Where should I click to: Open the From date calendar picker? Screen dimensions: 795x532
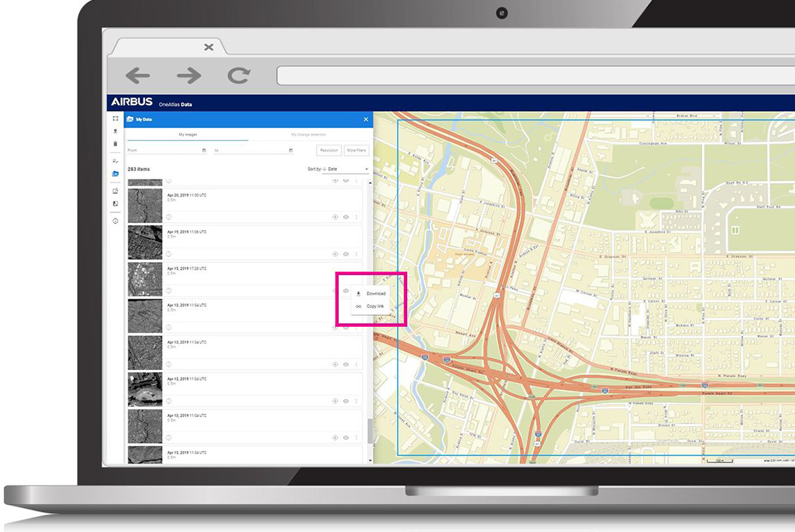[204, 150]
